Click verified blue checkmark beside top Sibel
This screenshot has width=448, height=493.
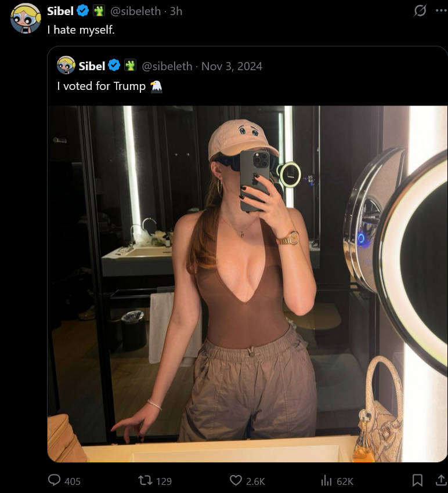[x=83, y=11]
